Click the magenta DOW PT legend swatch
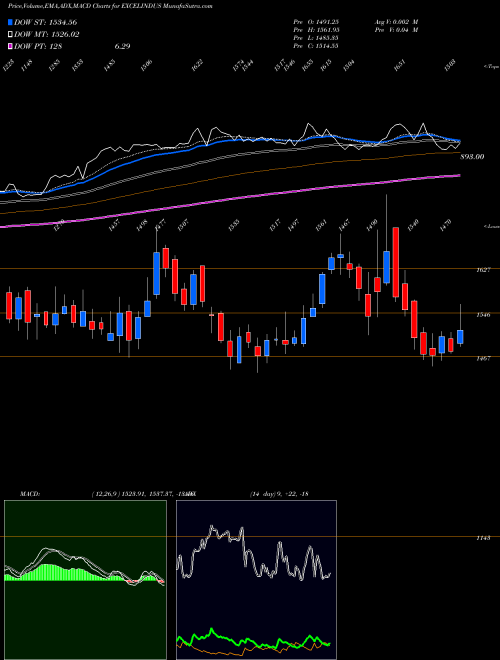 click(10, 46)
